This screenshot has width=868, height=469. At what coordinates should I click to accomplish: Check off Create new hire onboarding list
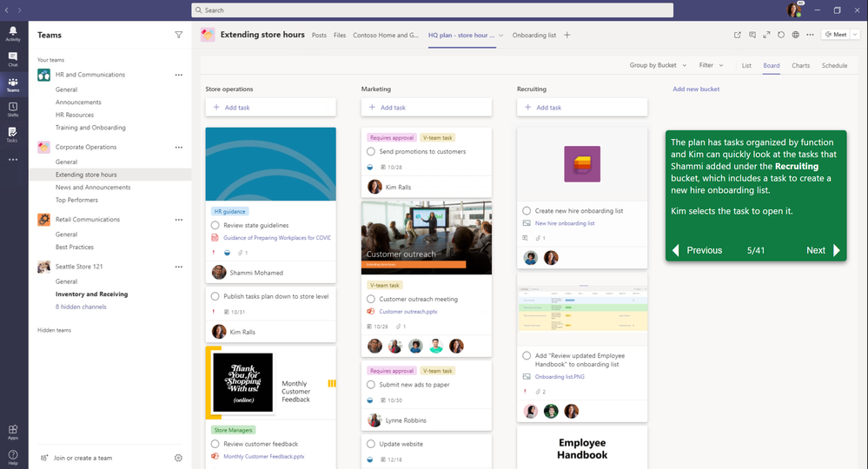point(527,211)
